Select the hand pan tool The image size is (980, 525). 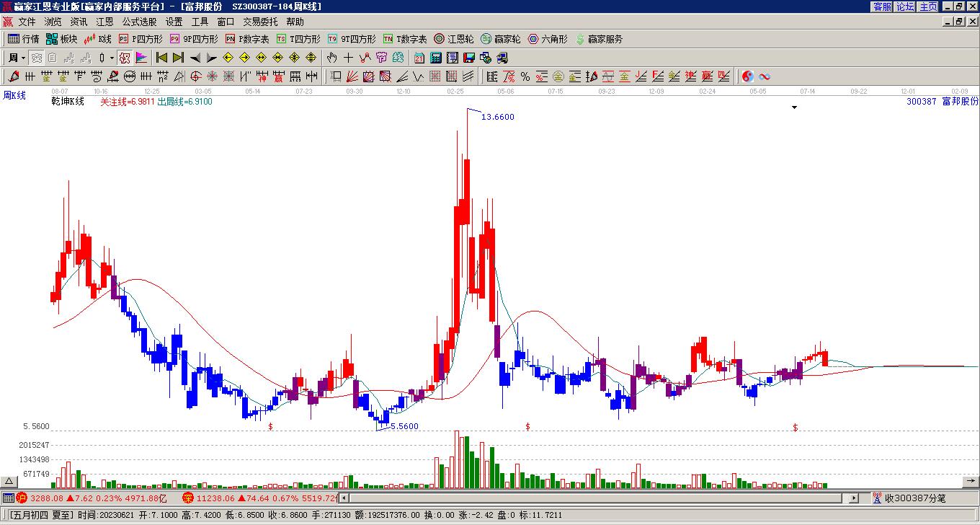click(331, 58)
